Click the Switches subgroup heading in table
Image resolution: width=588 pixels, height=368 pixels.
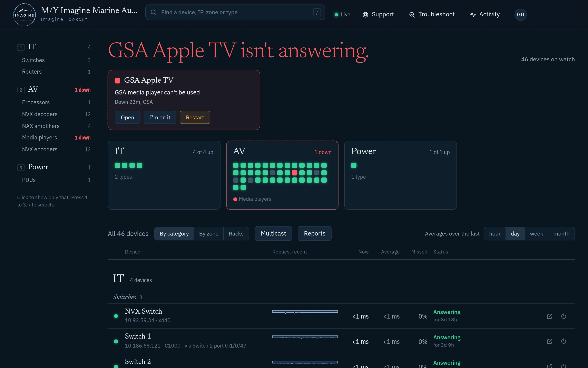pos(124,297)
